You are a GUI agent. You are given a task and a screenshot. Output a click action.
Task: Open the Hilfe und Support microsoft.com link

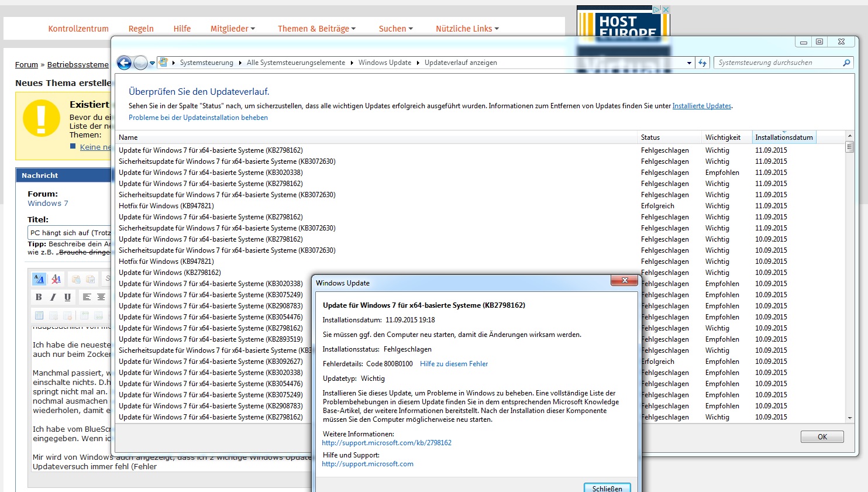coord(367,464)
